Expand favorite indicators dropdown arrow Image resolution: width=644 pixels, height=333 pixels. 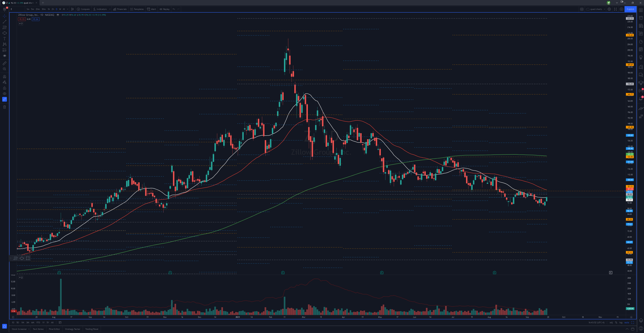tap(110, 9)
